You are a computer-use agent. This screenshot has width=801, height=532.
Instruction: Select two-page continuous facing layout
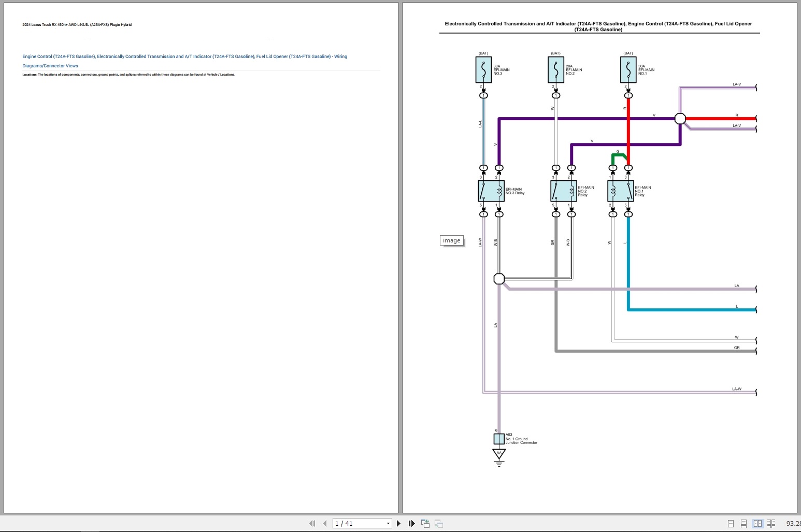tap(771, 524)
